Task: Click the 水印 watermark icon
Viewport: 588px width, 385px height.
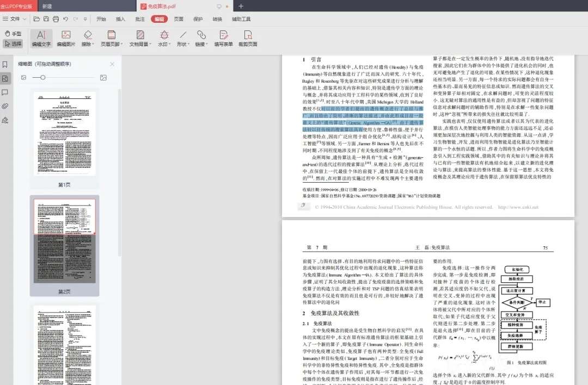Action: tap(164, 35)
